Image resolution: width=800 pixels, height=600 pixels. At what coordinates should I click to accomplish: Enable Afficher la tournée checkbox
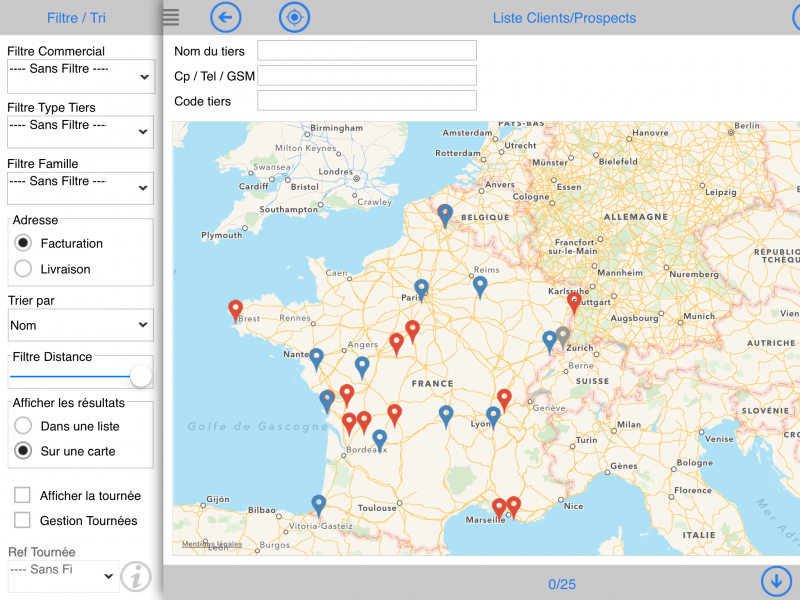[x=22, y=495]
